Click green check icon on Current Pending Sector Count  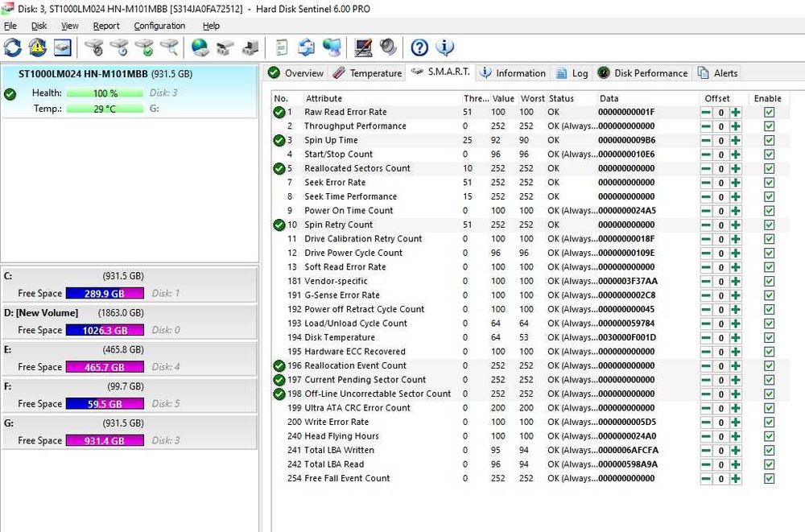coord(279,380)
